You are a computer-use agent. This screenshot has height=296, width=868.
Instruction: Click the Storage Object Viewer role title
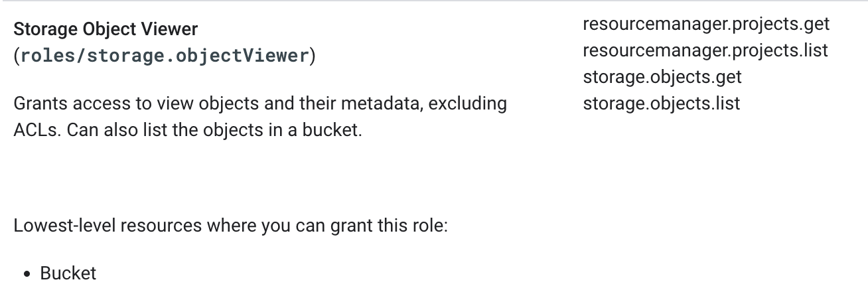click(x=106, y=29)
